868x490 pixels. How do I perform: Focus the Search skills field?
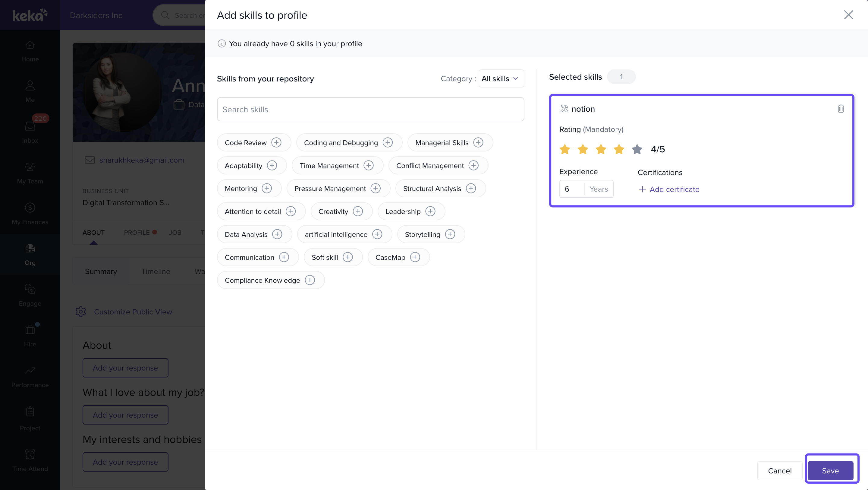point(370,109)
